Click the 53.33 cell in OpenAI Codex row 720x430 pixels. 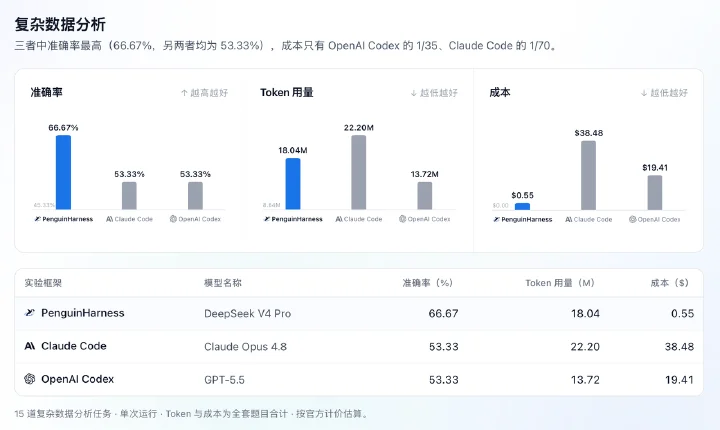[x=444, y=380]
